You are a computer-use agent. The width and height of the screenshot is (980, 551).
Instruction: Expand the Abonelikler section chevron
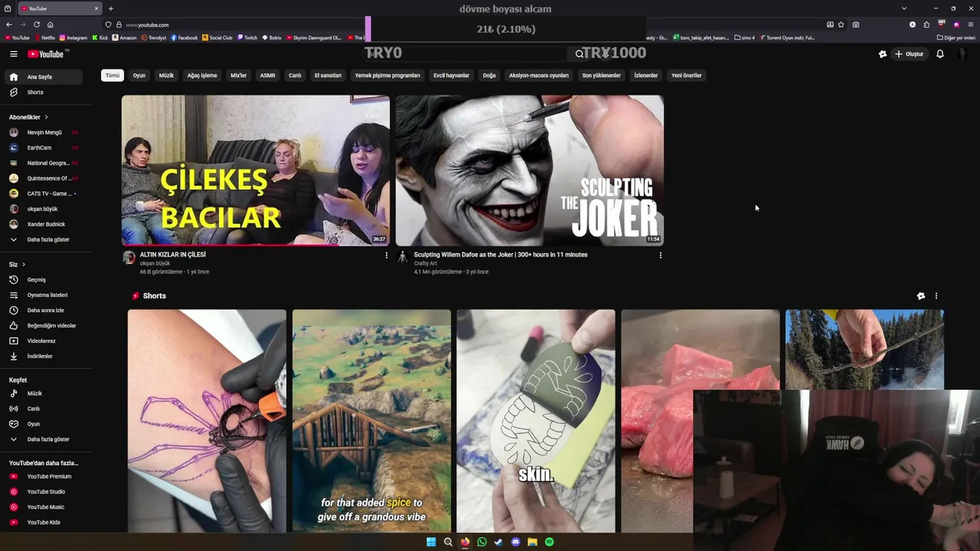pos(46,117)
